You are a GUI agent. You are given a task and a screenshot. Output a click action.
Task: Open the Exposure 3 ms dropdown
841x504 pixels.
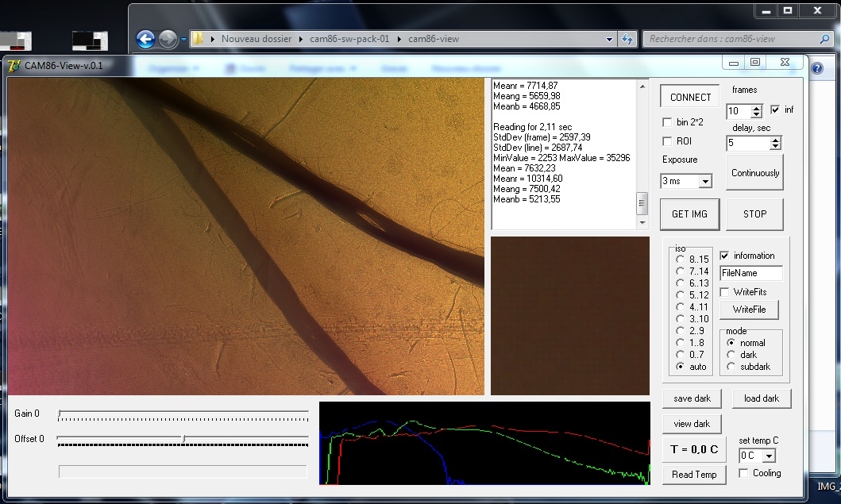point(705,181)
